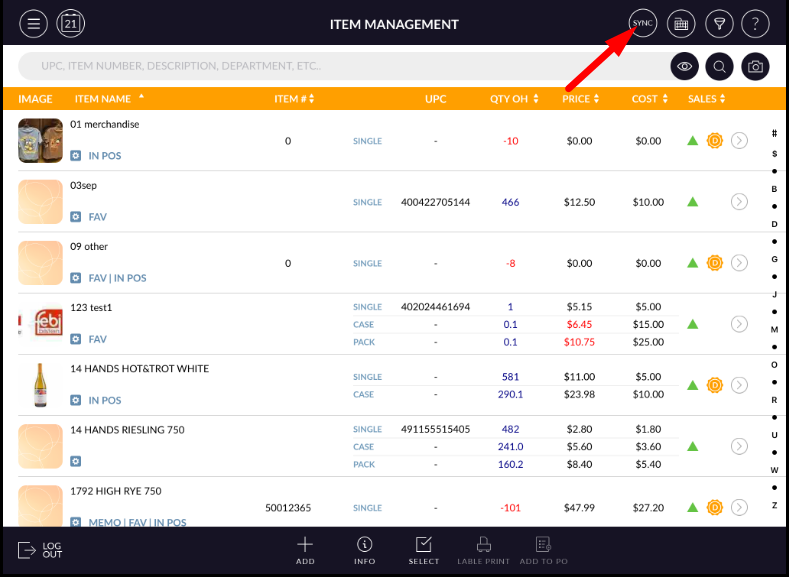Screen dimensions: 789x577
Task: Open the register icon beside SYNC
Action: pyautogui.click(x=681, y=23)
